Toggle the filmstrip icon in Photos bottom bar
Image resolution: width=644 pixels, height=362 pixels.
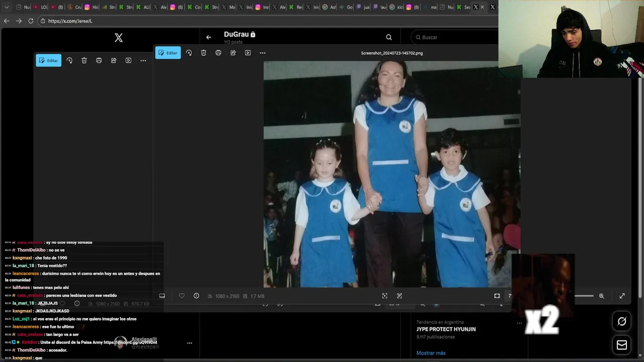(x=162, y=296)
